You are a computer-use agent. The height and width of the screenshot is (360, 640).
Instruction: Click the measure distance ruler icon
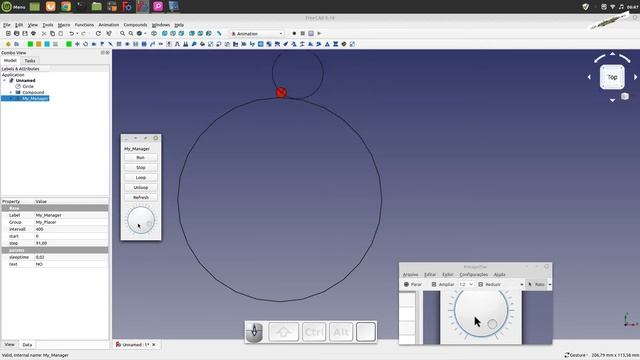[219, 33]
